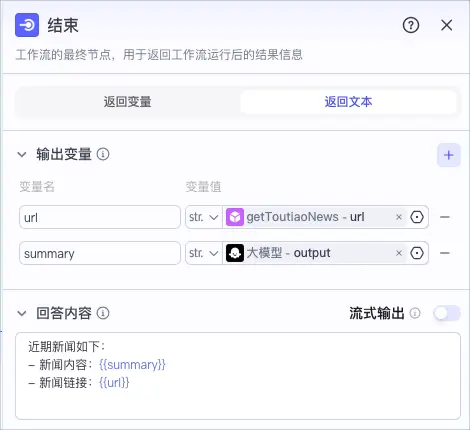
Task: Open the str type dropdown for url
Action: click(x=204, y=217)
